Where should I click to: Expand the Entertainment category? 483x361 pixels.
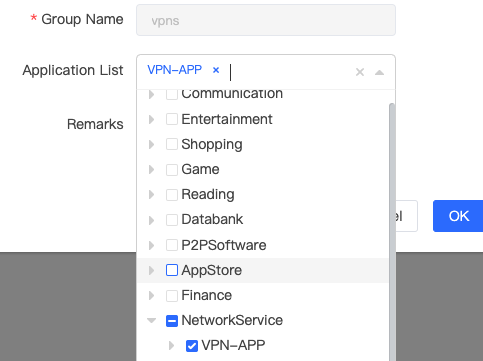tap(151, 119)
